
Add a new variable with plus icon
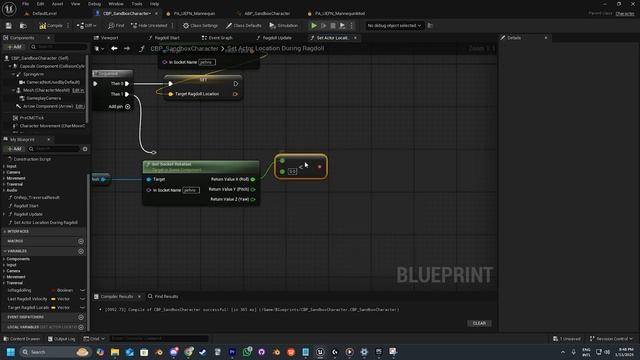(81, 251)
